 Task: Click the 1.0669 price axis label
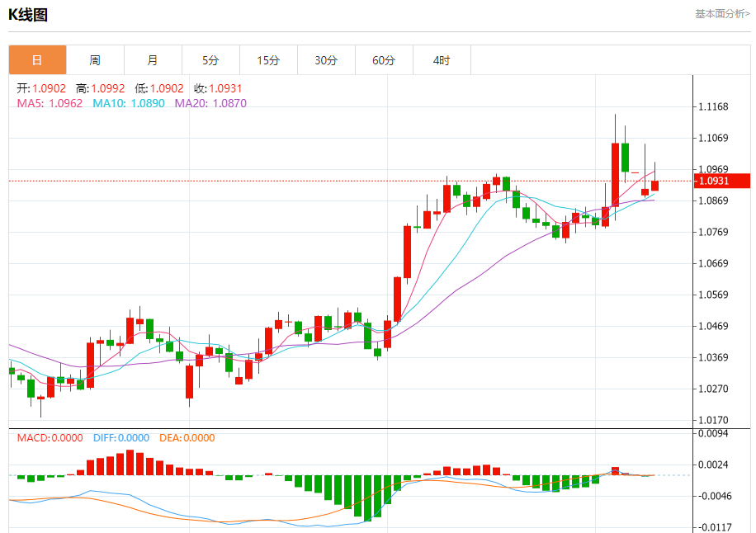714,263
